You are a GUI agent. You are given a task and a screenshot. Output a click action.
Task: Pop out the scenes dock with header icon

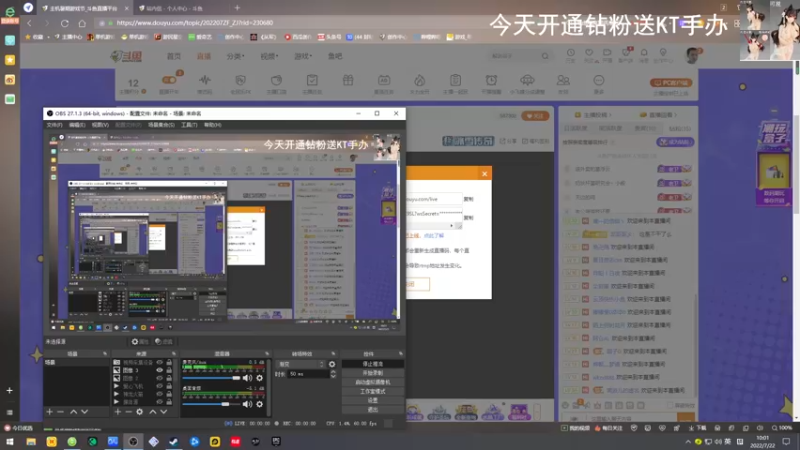coord(105,354)
